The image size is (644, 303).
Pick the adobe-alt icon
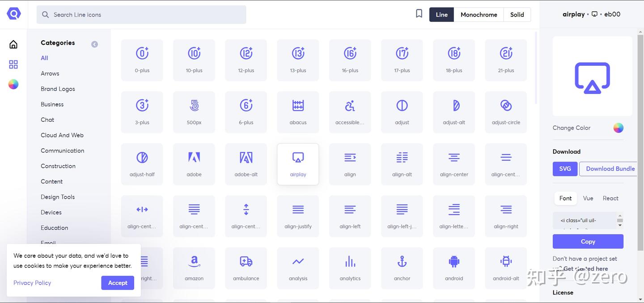[x=246, y=164]
